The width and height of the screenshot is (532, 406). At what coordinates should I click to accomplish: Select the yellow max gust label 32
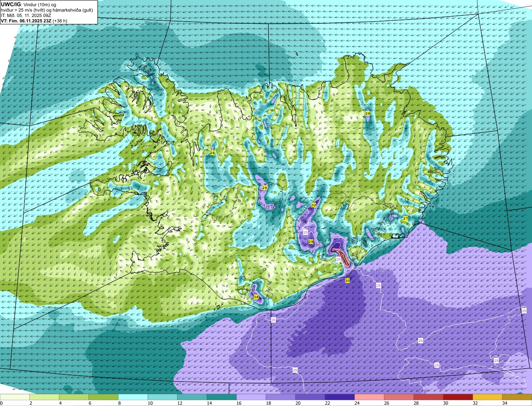click(314, 205)
